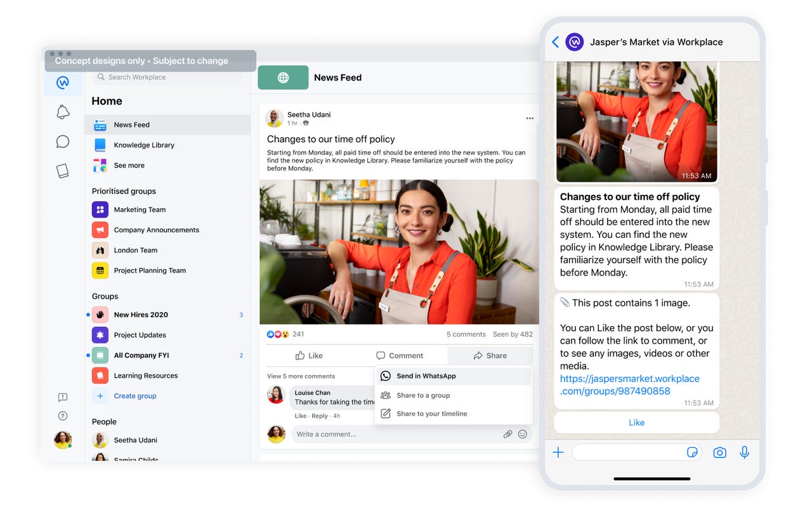Viewport: 812px width, 507px height.
Task: Open the notifications bell in sidebar
Action: click(63, 112)
